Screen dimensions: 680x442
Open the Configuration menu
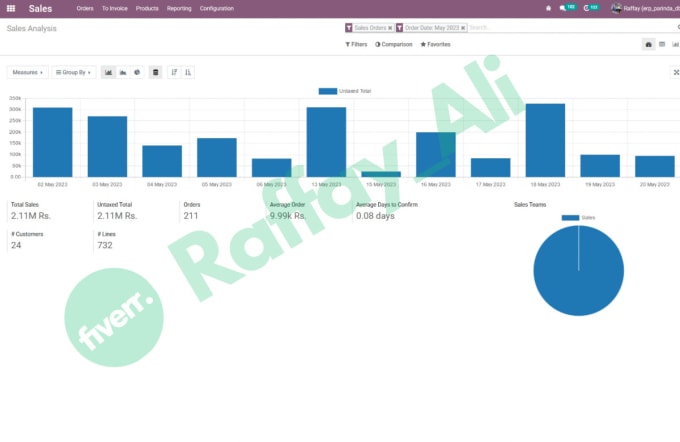point(217,8)
